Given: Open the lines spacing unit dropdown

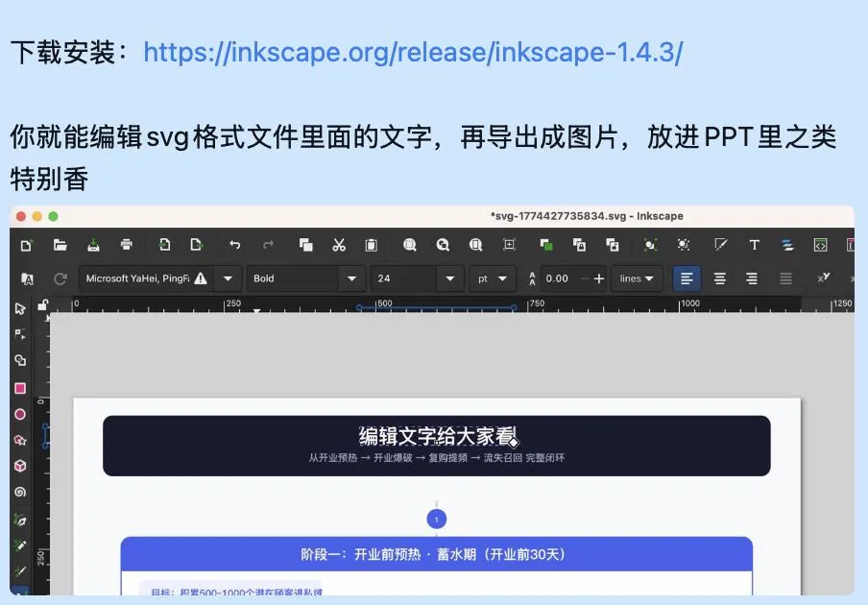Looking at the screenshot, I should pos(637,278).
